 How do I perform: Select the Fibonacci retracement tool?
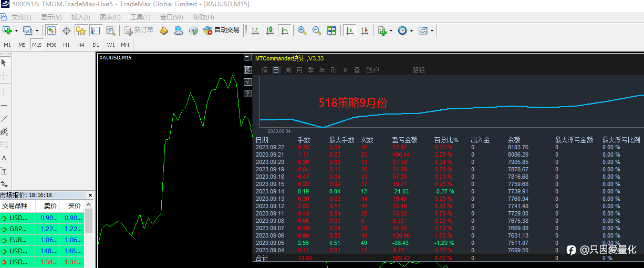coord(4,145)
